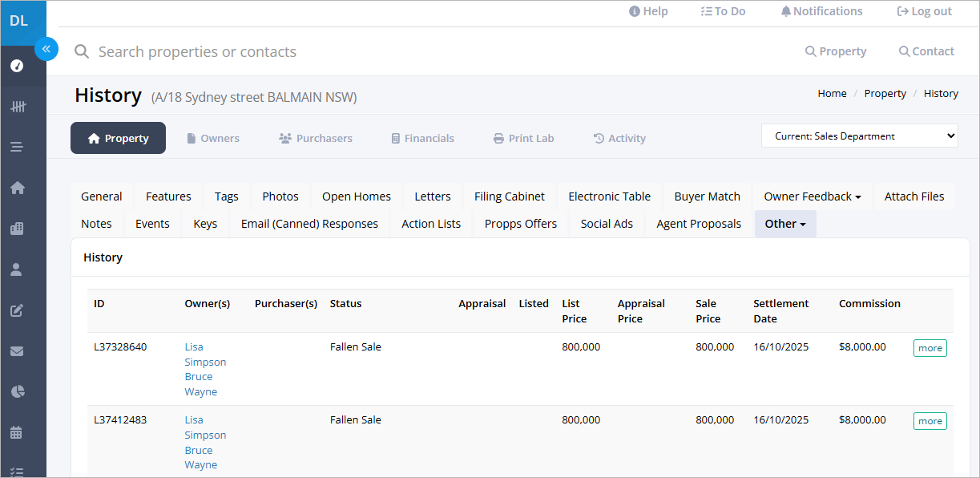Click the edit pencil icon in sidebar
This screenshot has width=980, height=478.
(17, 310)
